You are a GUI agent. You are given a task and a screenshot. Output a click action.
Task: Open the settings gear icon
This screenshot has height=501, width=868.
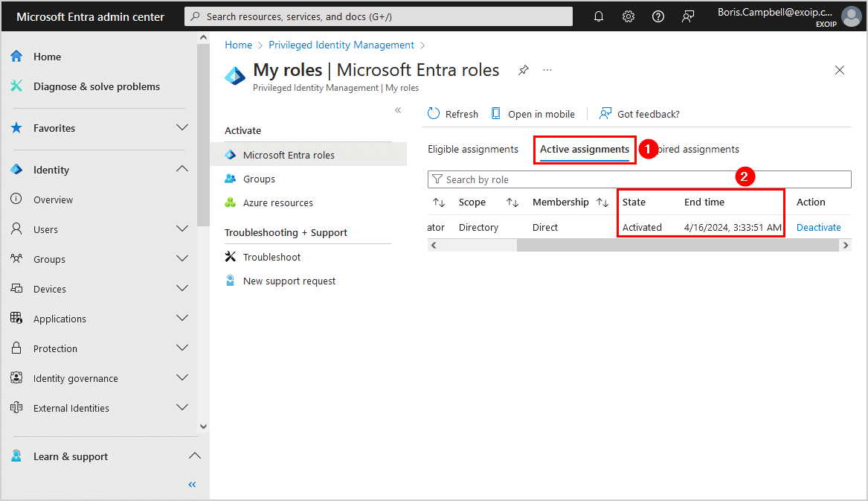(629, 16)
